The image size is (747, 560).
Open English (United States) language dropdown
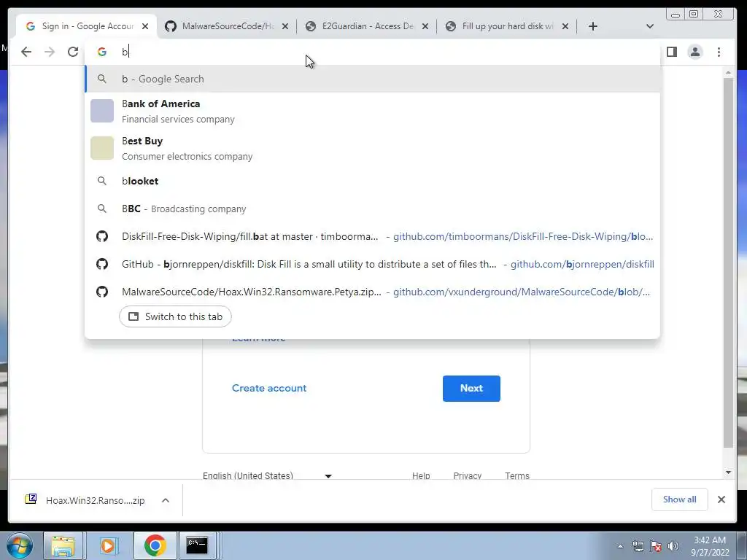pos(267,475)
